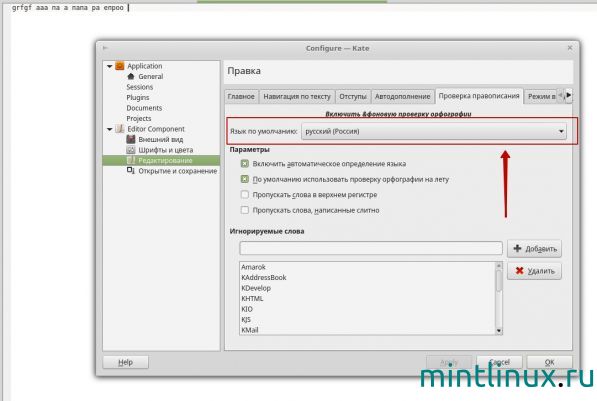Toggle automatic language detection checkbox
This screenshot has height=401, width=597.
point(244,164)
